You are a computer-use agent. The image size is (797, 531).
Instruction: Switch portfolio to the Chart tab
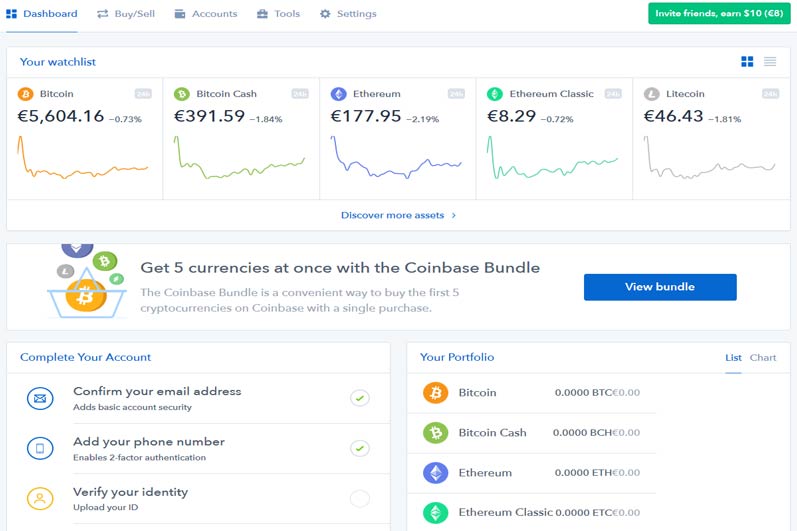pos(763,357)
